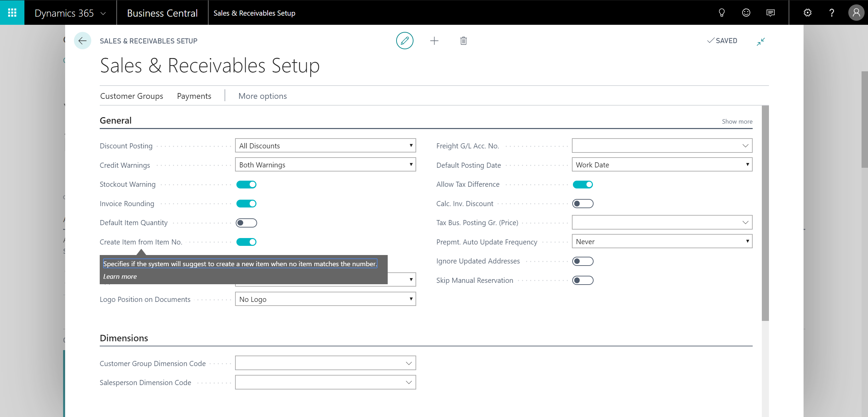Viewport: 868px width, 417px height.
Task: Click the Show more link in General section
Action: (x=737, y=121)
